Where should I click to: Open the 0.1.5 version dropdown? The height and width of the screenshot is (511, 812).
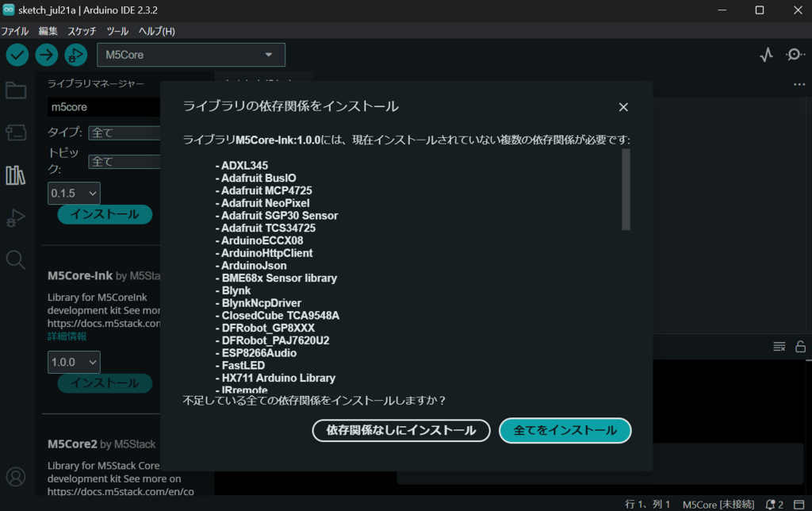click(74, 194)
